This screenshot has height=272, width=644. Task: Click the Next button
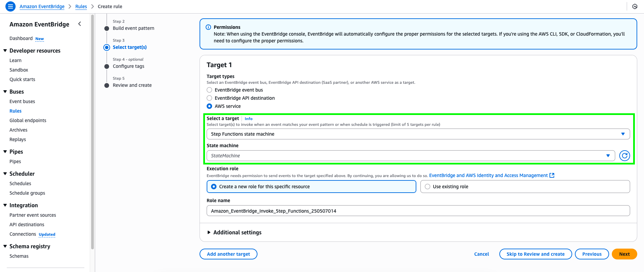pos(624,254)
